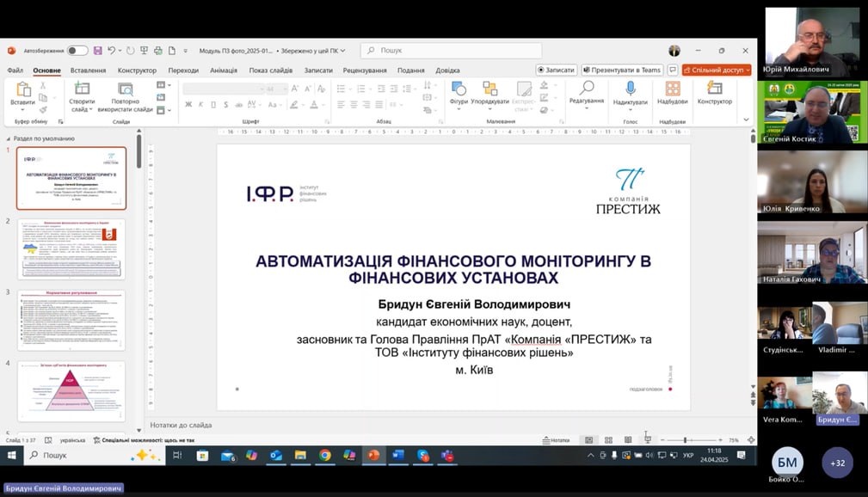Open the Windows Start menu

coord(11,455)
